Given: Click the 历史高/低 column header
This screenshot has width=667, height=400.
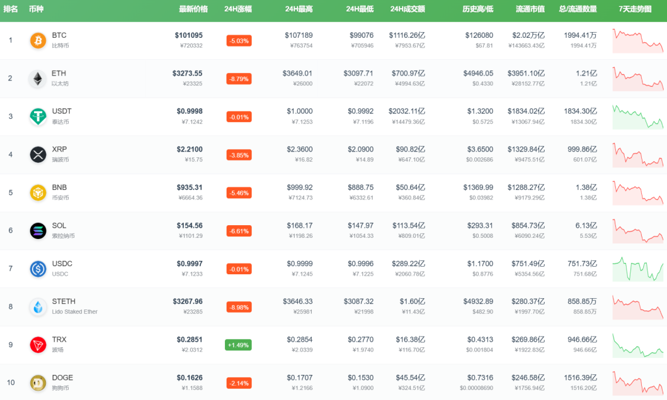Looking at the screenshot, I should click(477, 8).
